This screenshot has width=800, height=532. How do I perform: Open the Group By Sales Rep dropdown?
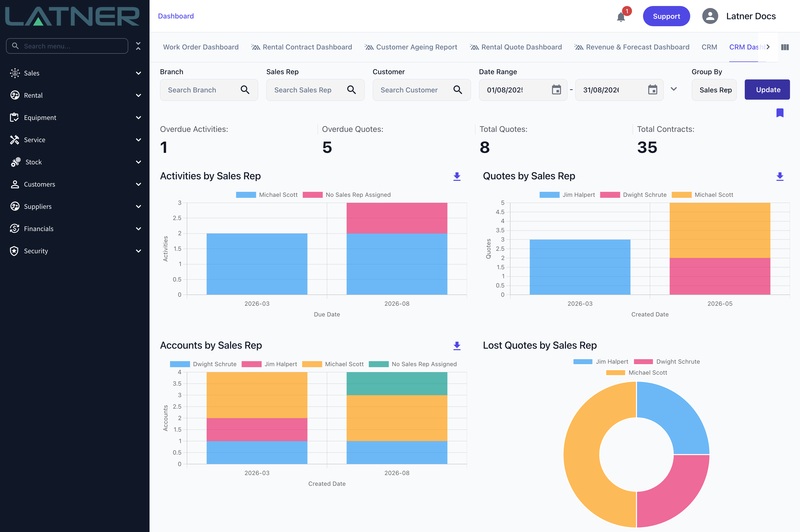[x=714, y=90]
